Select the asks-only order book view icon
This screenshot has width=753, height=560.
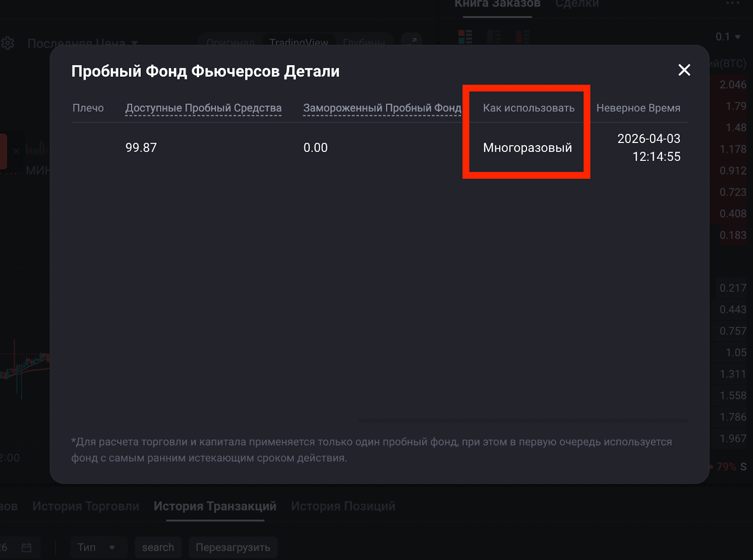coord(522,37)
